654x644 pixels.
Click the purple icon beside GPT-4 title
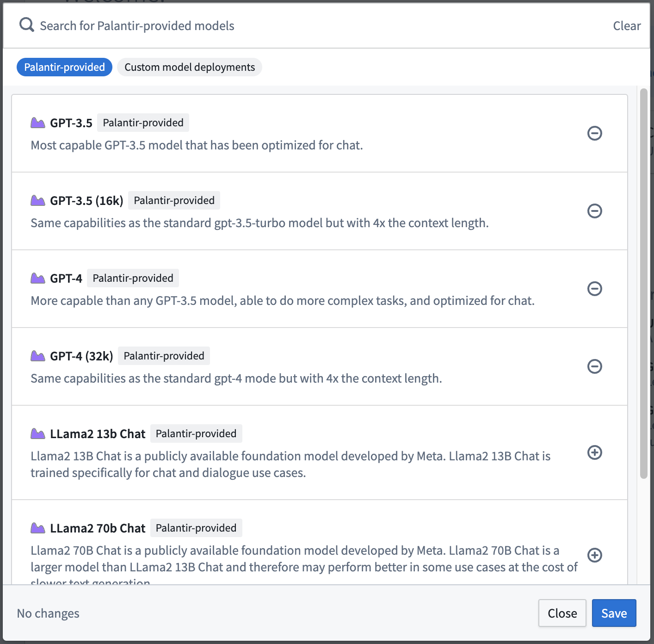38,278
